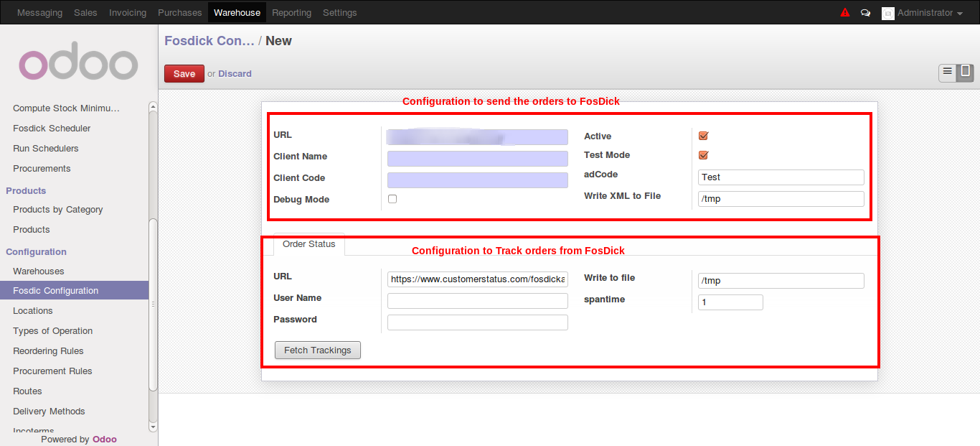Focus the Client Code input field

tap(478, 180)
